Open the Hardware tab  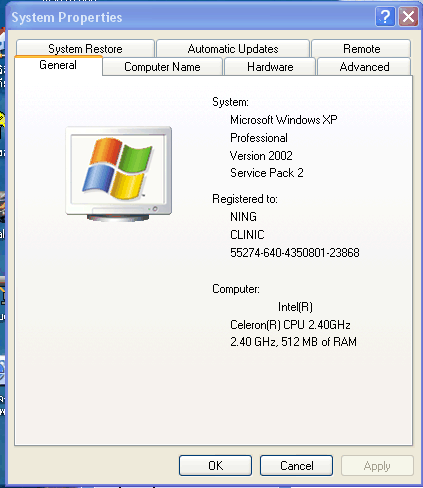pyautogui.click(x=270, y=67)
